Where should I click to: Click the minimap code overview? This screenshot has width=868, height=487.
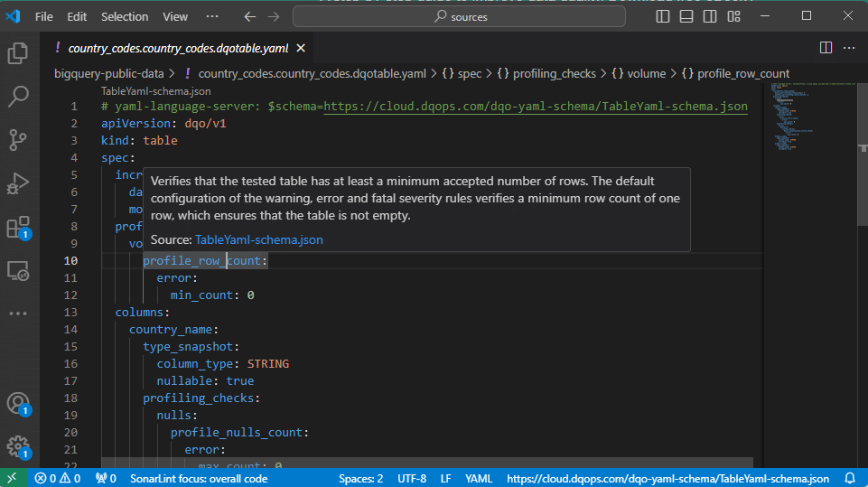coord(811,117)
